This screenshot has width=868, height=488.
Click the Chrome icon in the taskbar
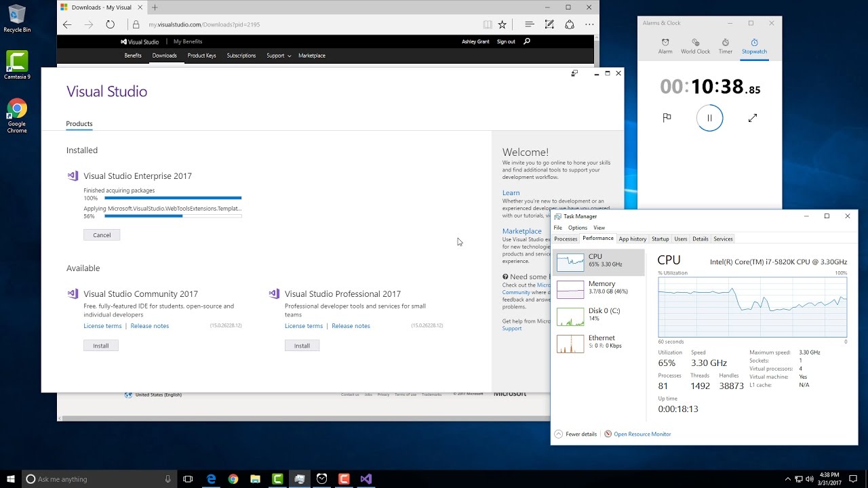[233, 479]
